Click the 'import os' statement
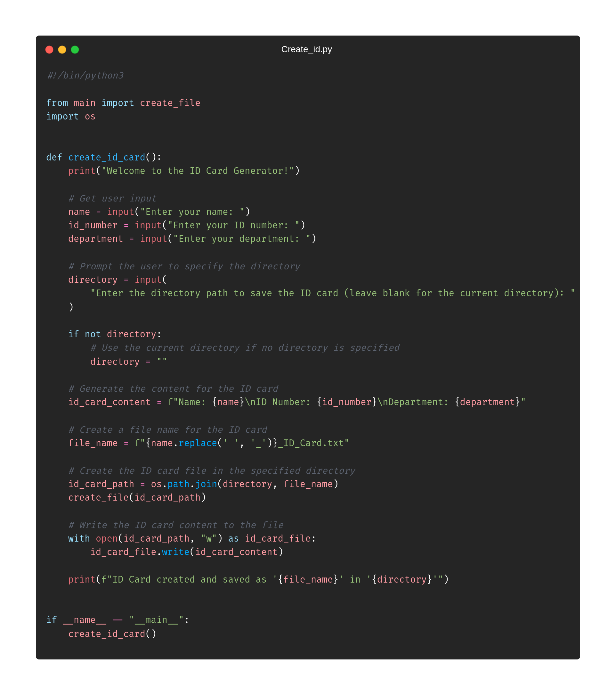This screenshot has height=695, width=616. [71, 117]
